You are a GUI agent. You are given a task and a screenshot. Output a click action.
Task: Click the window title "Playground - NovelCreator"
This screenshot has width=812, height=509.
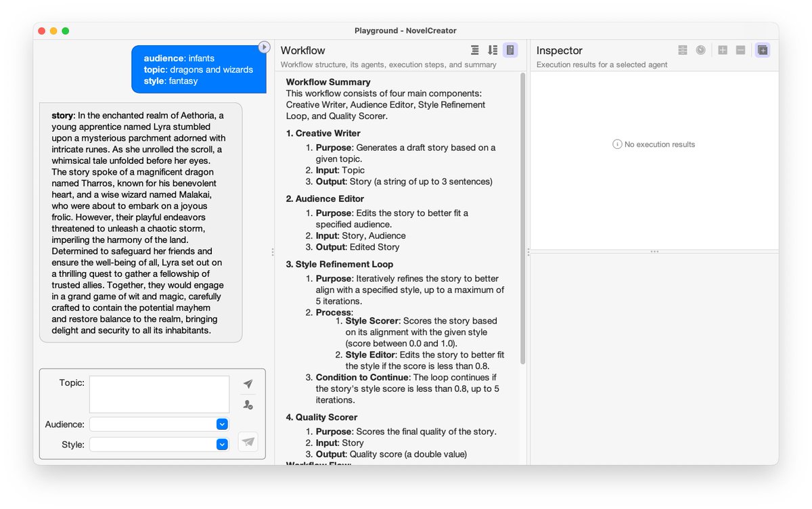click(x=405, y=30)
